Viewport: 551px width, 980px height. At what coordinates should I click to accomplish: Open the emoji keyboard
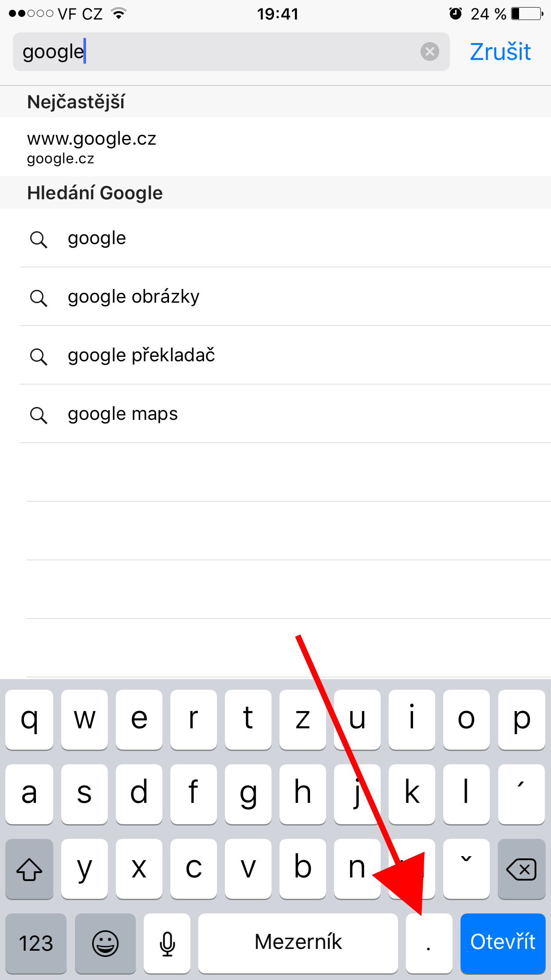(x=105, y=942)
